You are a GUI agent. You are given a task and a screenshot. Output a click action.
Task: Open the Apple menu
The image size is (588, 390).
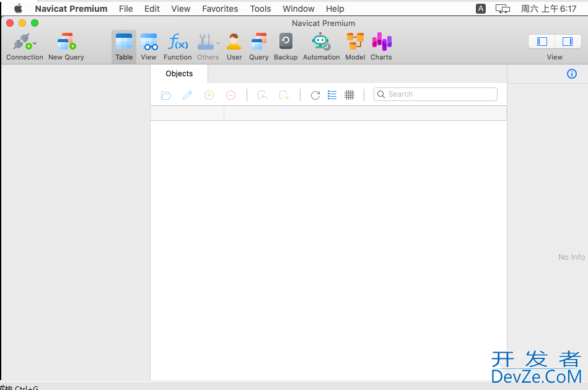pyautogui.click(x=18, y=8)
